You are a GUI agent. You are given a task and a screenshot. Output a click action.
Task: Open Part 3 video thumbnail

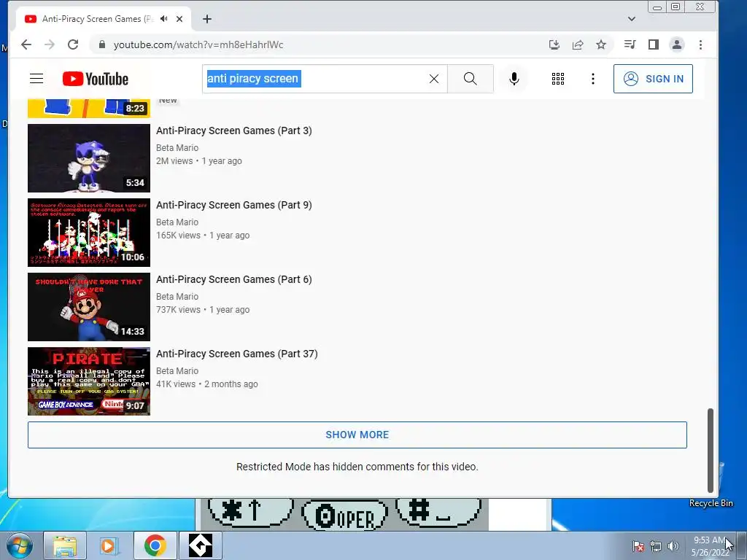[x=89, y=158]
